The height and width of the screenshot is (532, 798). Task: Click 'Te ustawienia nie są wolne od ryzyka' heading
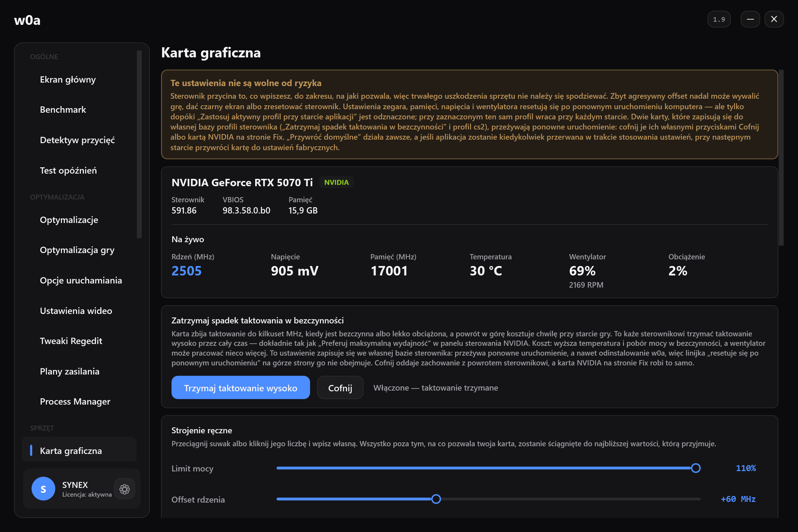246,83
